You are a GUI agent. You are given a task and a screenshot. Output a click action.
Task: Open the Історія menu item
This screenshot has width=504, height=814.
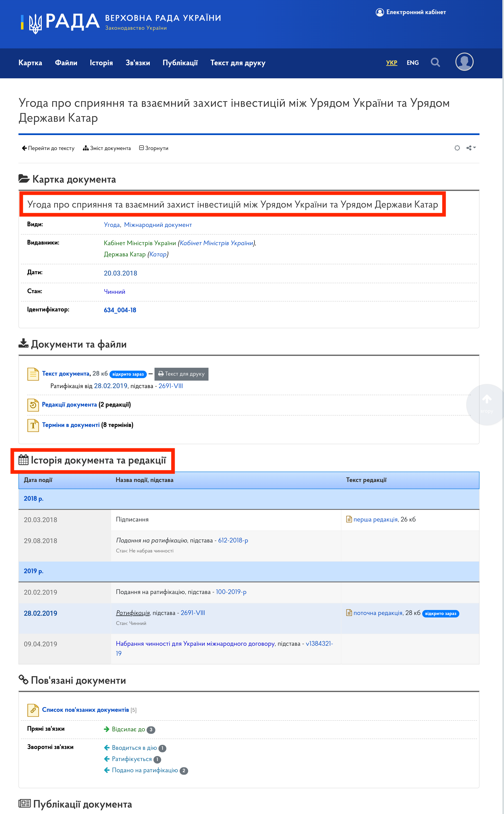(x=101, y=63)
